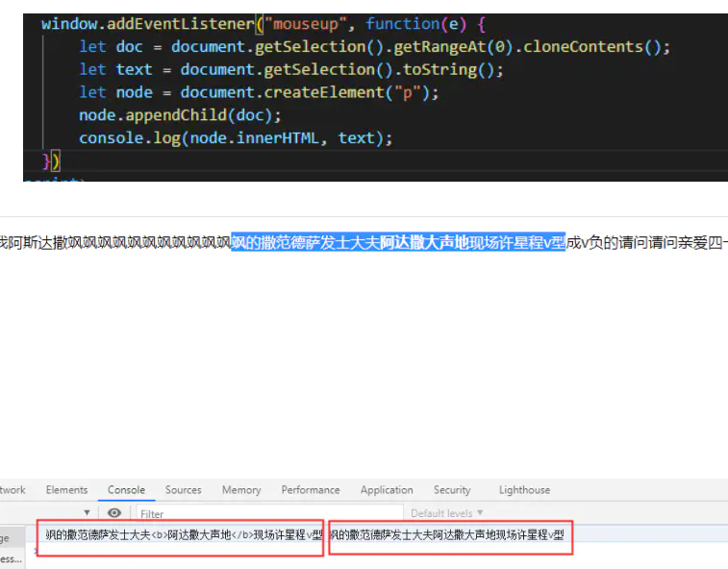This screenshot has height=569, width=728.
Task: Open the partially visible Network tab
Action: tap(13, 489)
